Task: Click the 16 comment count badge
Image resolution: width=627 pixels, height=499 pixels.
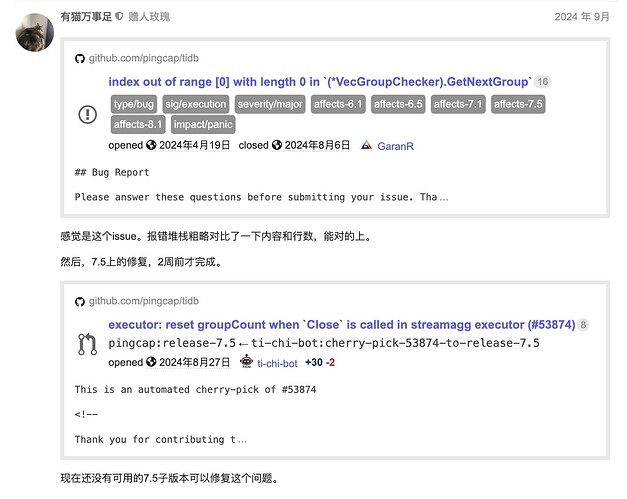Action: pyautogui.click(x=543, y=82)
